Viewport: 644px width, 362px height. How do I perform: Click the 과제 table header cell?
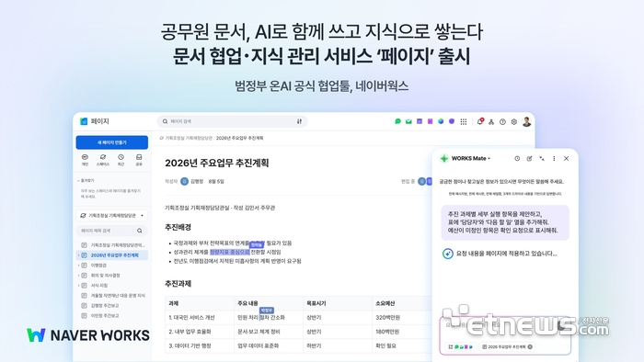(200, 303)
